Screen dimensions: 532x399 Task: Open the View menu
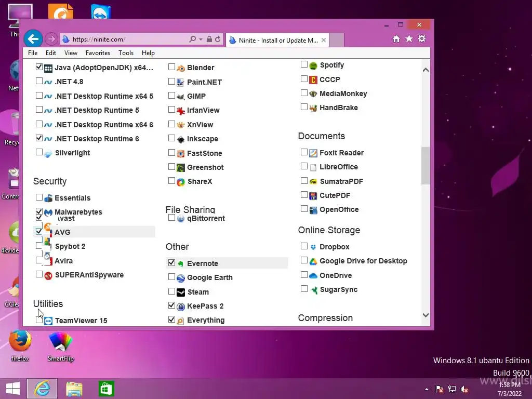[71, 53]
